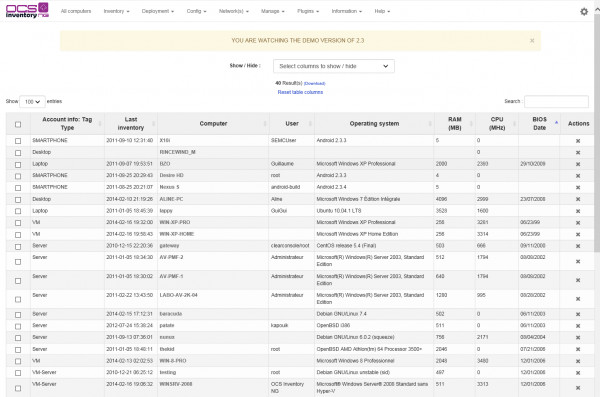Click the Ubuntu 10.04.1 LTS cell
Viewport: 600px width, 397px height.
[339, 211]
